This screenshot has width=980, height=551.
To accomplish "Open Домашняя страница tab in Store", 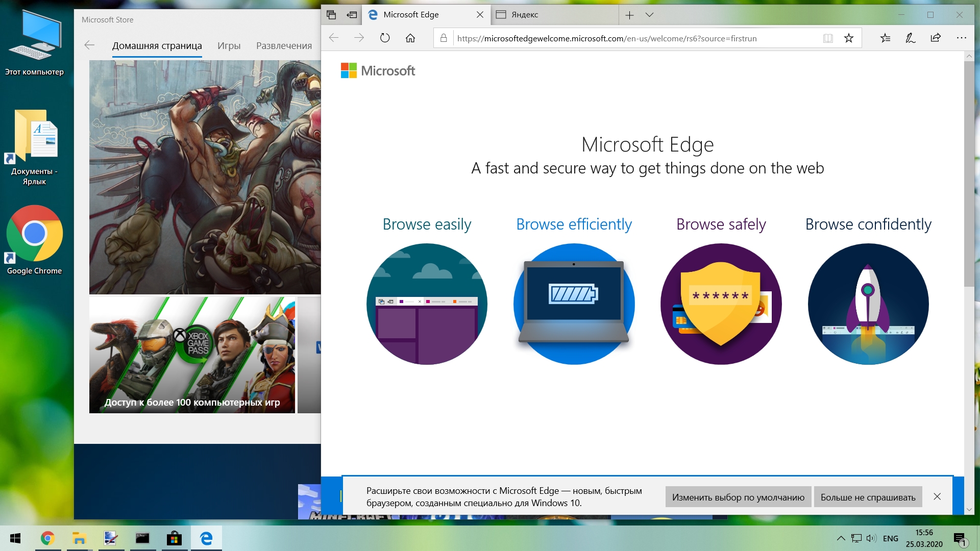I will click(157, 46).
